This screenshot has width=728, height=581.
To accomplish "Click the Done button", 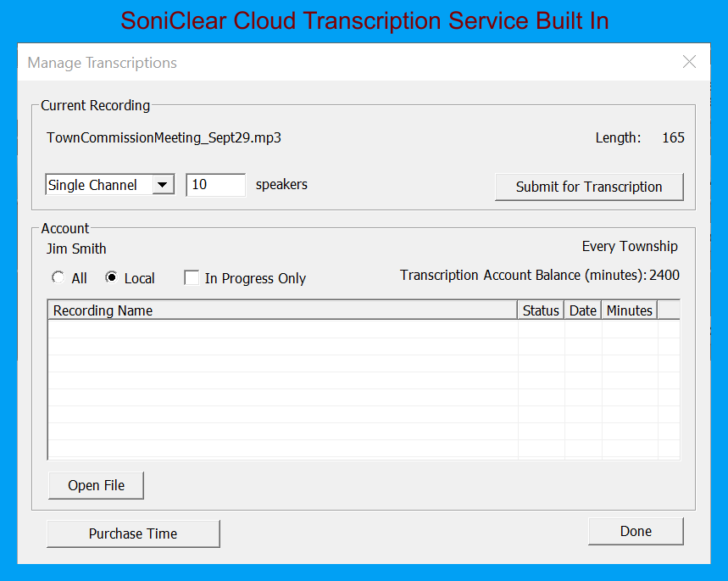I will [635, 531].
